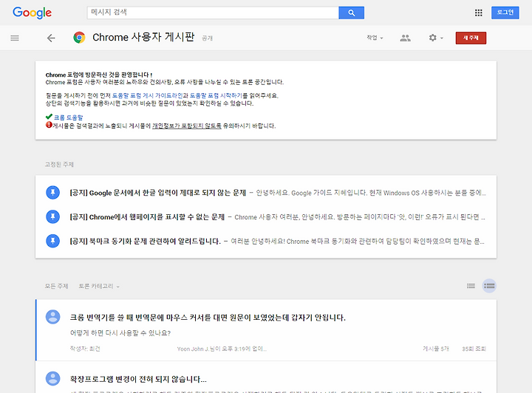Image resolution: width=532 pixels, height=393 pixels.
Task: Open notice 북마크 동기화 문제 관련하여 알려드립니다
Action: (145, 241)
